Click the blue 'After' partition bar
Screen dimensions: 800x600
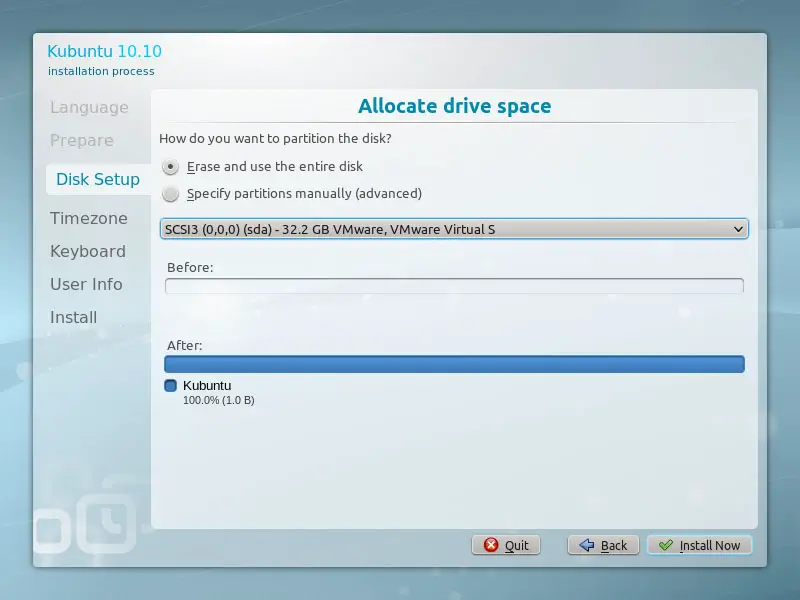[x=454, y=364]
